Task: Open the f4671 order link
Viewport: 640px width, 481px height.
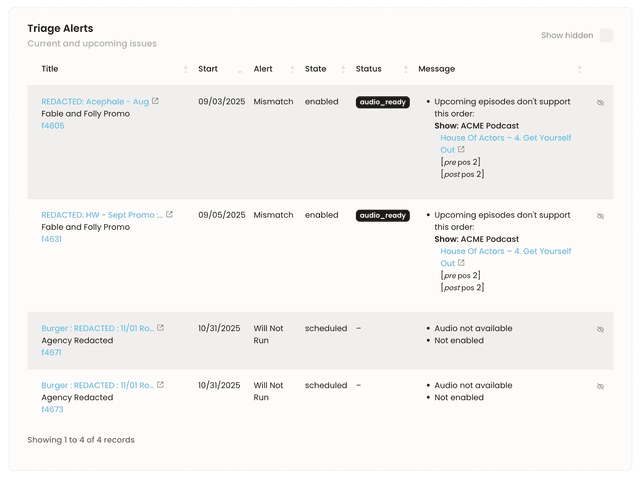Action: click(51, 352)
